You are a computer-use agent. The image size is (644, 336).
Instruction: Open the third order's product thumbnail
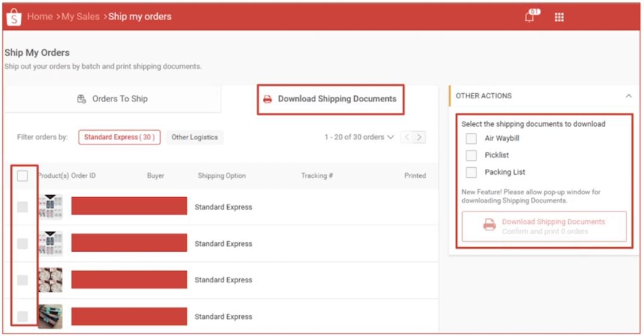click(x=50, y=280)
